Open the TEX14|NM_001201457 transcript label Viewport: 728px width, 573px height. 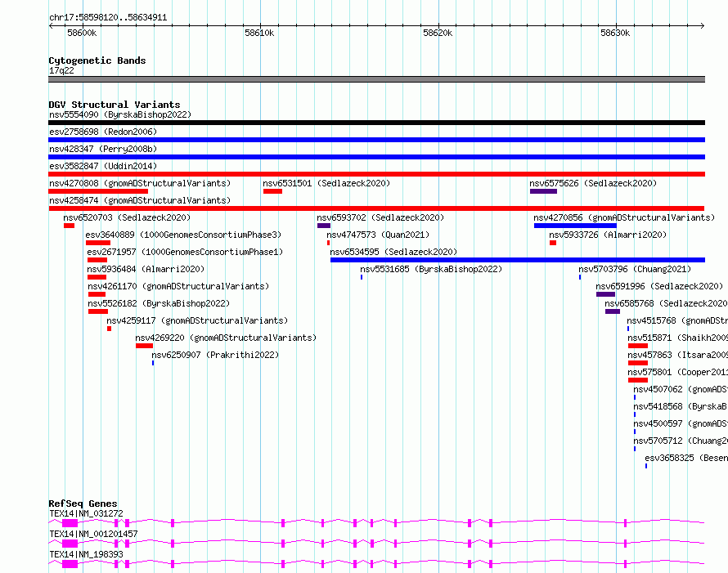93,534
